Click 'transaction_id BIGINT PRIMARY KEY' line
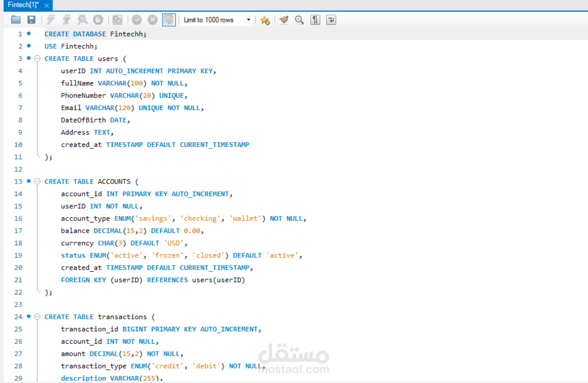Viewport: 588px width, 383px height. 161,329
